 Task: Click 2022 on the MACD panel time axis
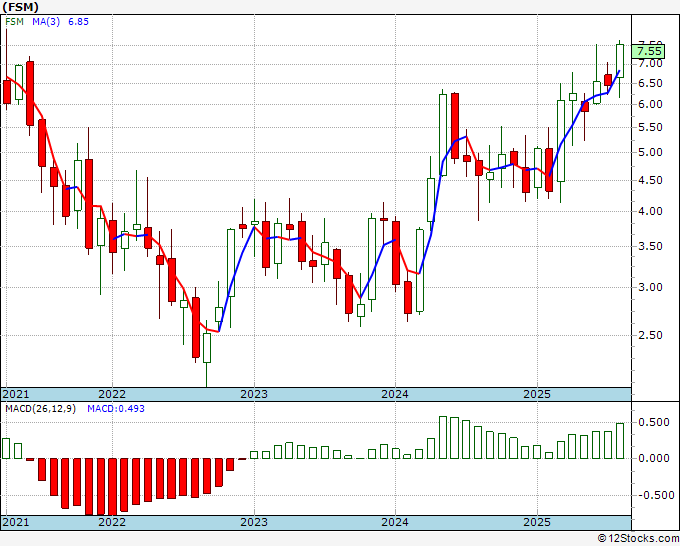[112, 522]
